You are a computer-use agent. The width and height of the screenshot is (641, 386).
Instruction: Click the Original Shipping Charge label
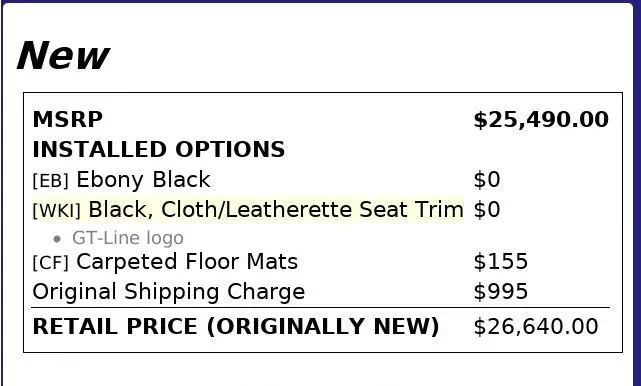click(x=168, y=292)
